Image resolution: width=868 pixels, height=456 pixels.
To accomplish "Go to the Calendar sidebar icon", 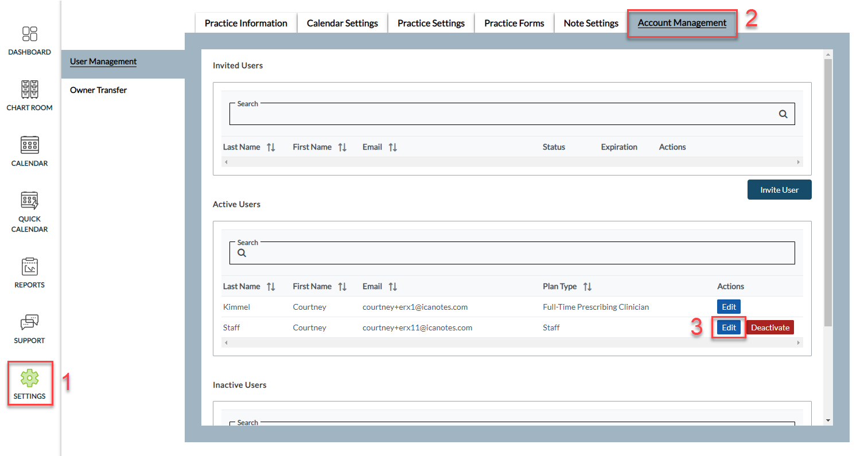I will [x=30, y=145].
